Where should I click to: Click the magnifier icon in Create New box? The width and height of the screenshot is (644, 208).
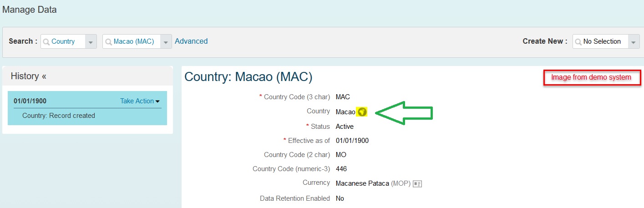click(x=578, y=41)
